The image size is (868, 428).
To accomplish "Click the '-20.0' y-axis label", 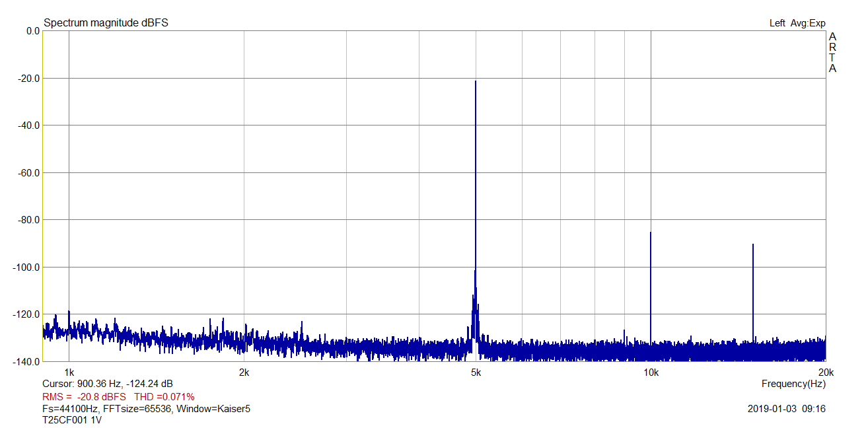I will click(x=29, y=78).
